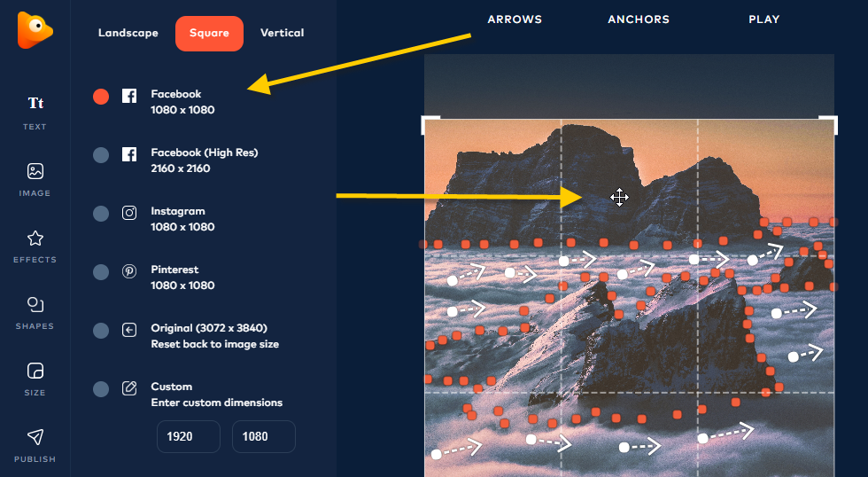Screen dimensions: 868x477
Task: Click the 'Reset back to image size' text
Action: [x=214, y=344]
